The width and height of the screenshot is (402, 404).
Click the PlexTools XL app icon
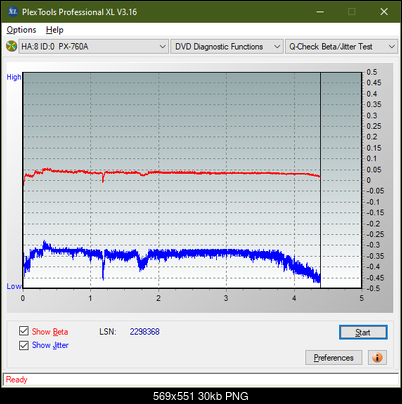click(x=12, y=12)
